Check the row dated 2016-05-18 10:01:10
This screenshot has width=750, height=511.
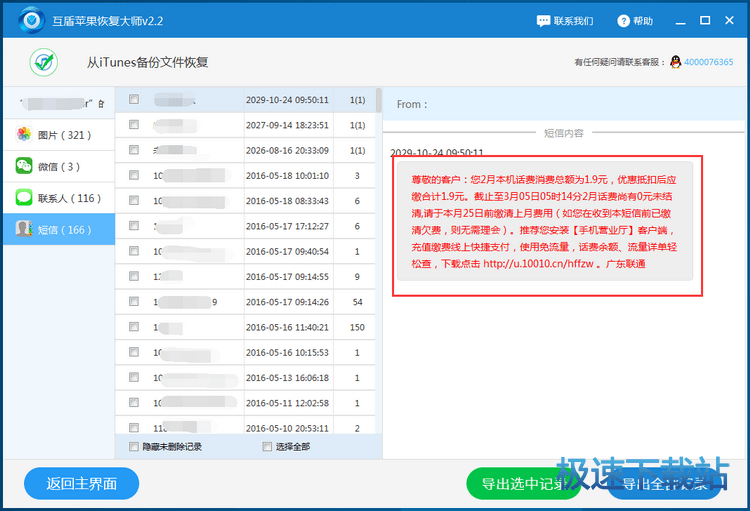point(134,175)
